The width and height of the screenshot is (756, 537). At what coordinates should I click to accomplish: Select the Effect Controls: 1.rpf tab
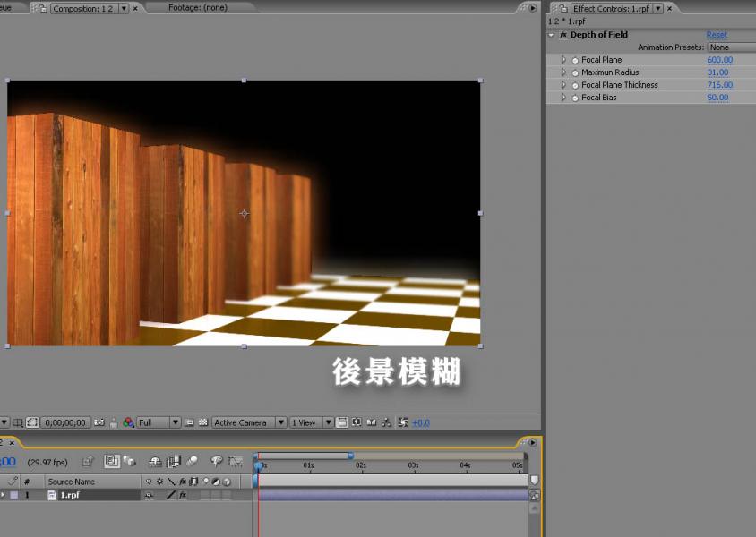point(612,8)
